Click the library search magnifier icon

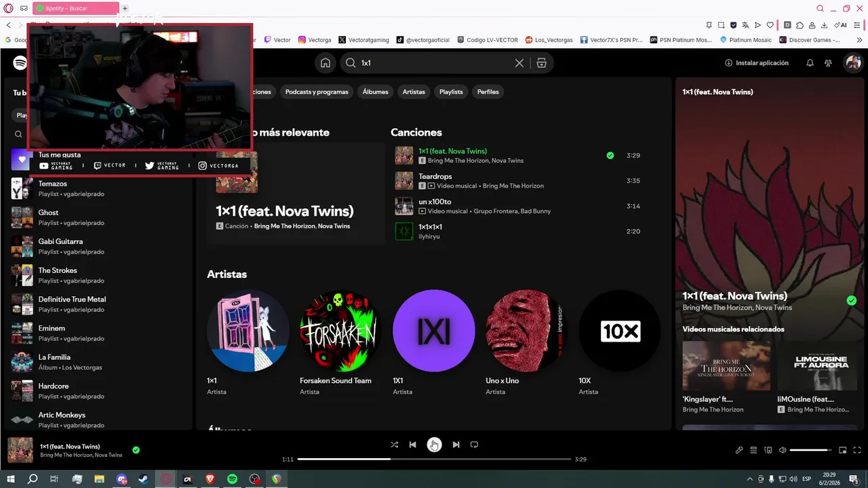coord(19,134)
